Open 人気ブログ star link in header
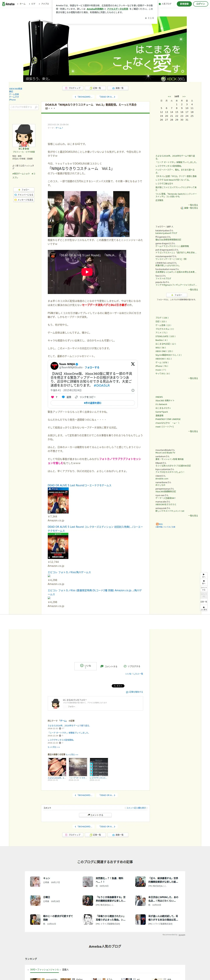 [x=165, y=4]
